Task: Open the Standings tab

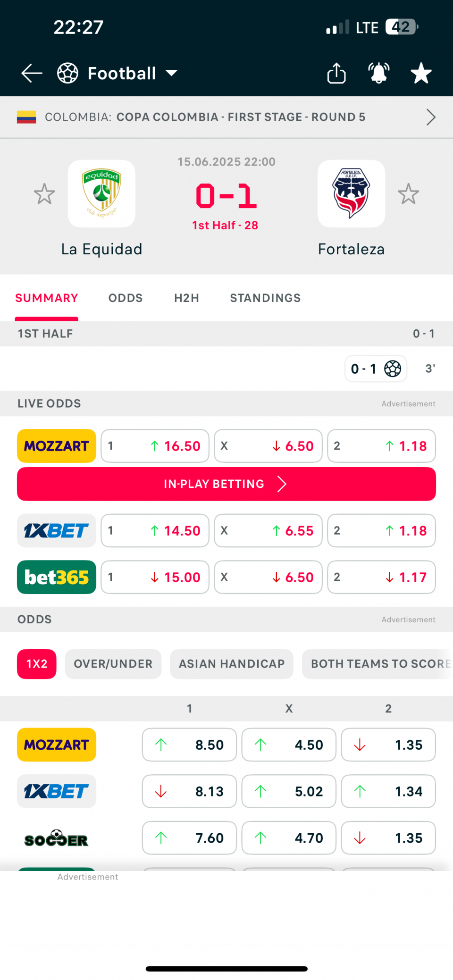Action: tap(265, 298)
